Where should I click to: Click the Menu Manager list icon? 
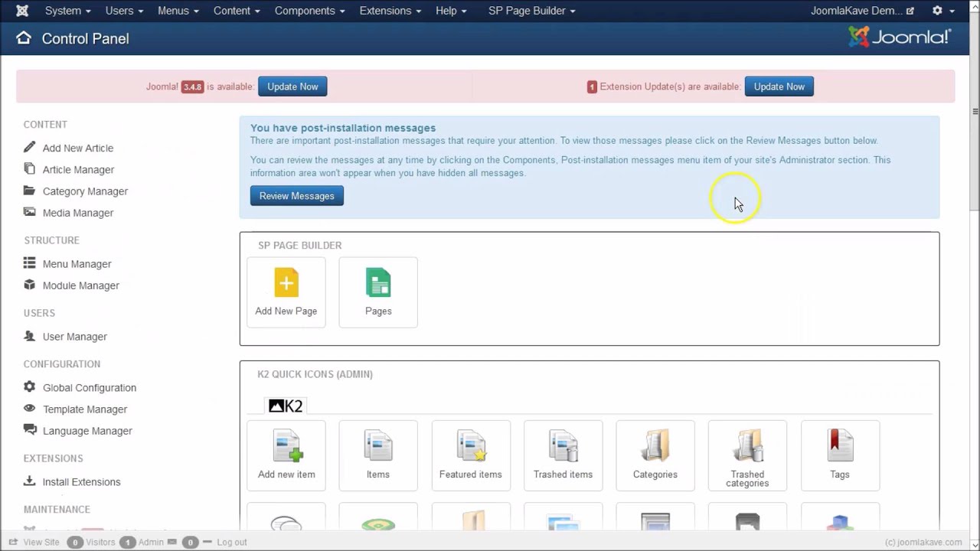[x=29, y=262]
